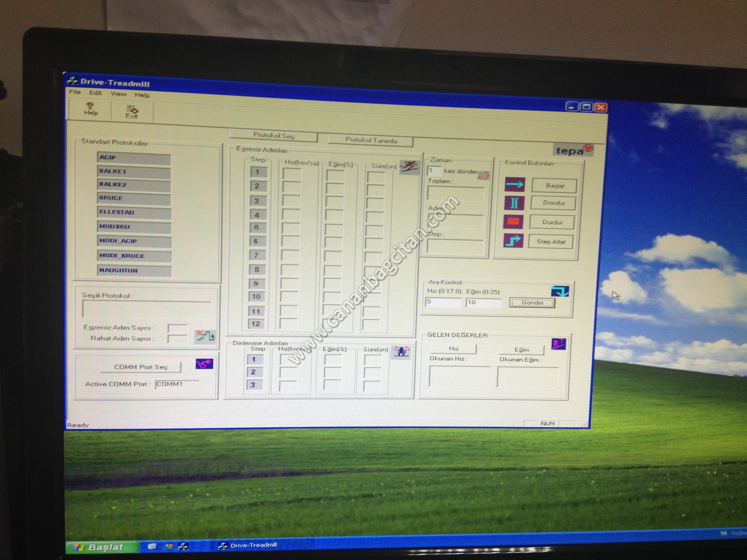Click the Hız(km/sa) field of exercise step 1
Image resolution: width=747 pixels, height=560 pixels.
pyautogui.click(x=292, y=174)
